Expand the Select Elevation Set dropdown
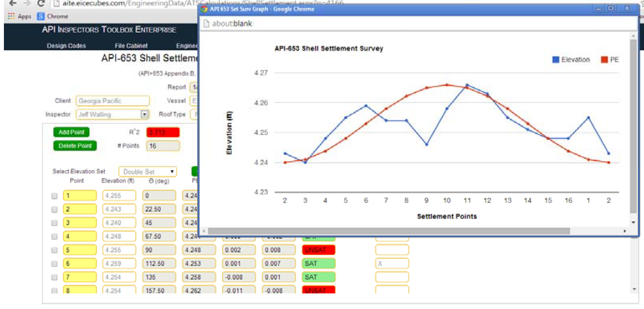644x309 pixels. (x=147, y=172)
